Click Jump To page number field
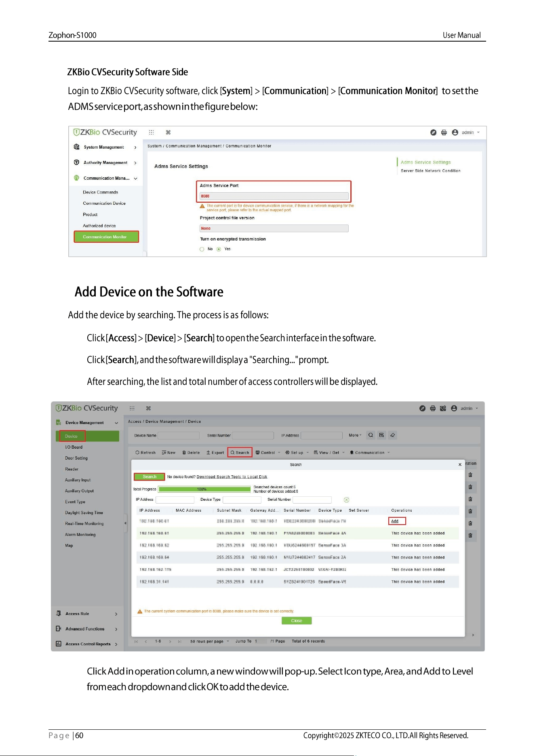This screenshot has width=535, height=756. coord(259,641)
